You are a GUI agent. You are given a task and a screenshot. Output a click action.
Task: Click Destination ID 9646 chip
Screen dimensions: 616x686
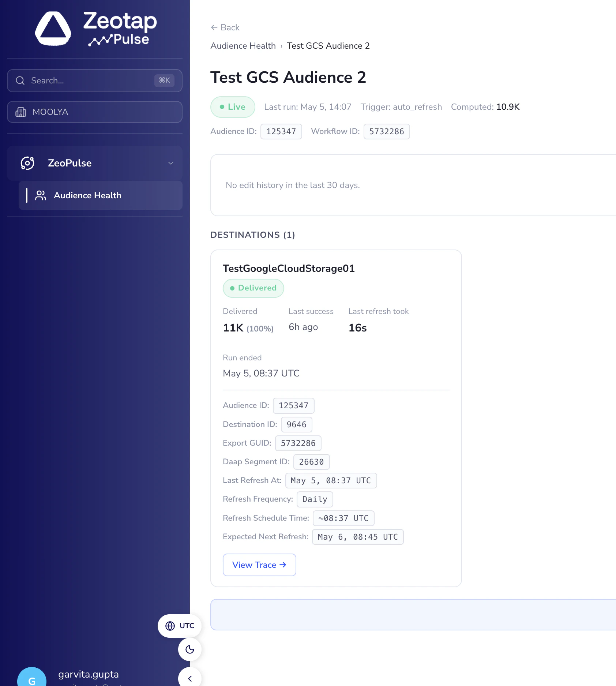point(296,424)
